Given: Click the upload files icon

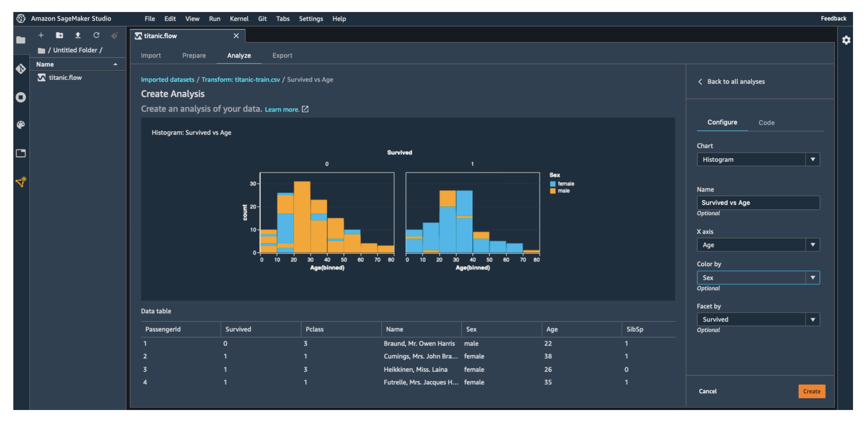Looking at the screenshot, I should click(x=78, y=35).
